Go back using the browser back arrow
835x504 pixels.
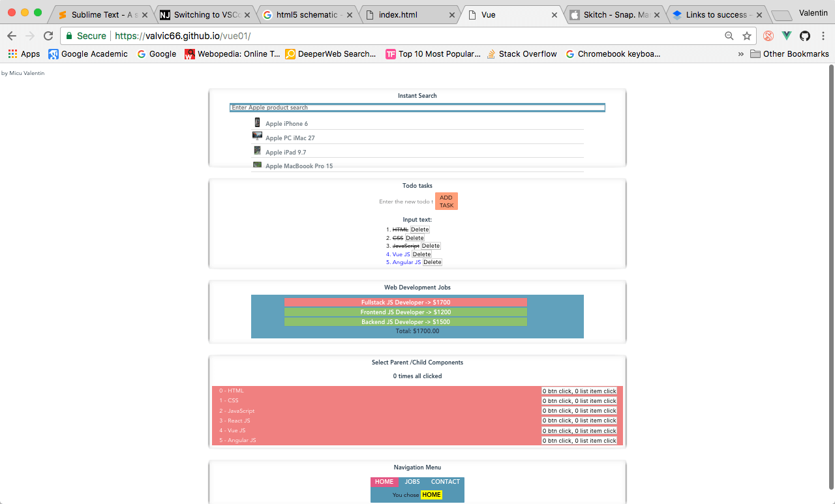click(12, 37)
